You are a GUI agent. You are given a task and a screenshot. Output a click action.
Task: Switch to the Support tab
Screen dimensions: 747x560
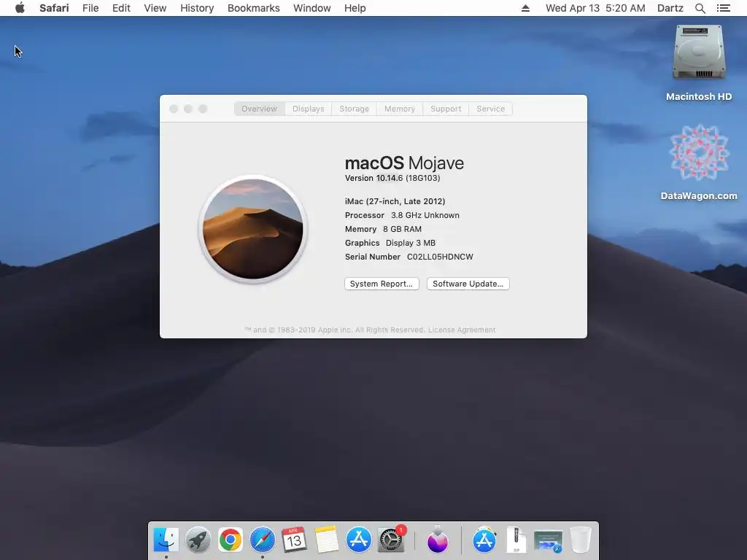click(446, 109)
